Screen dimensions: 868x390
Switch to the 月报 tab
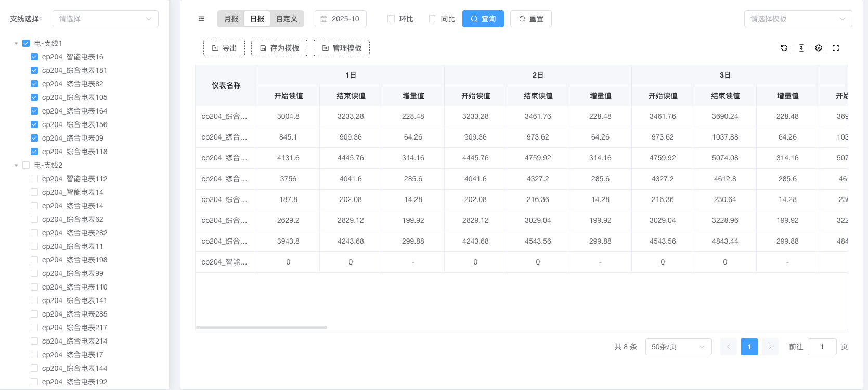point(231,19)
